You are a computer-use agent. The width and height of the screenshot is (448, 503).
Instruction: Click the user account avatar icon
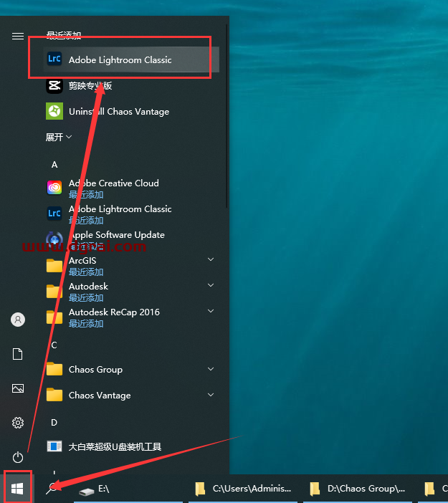(18, 320)
